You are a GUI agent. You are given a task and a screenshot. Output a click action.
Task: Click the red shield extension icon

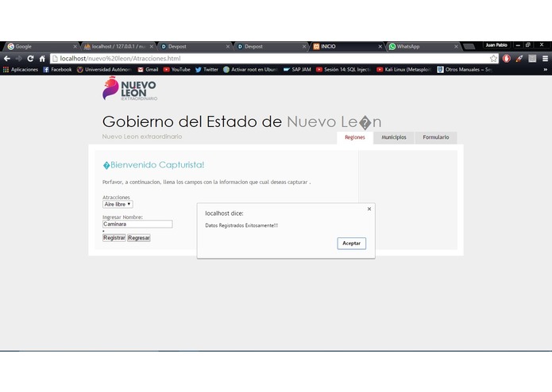point(507,59)
